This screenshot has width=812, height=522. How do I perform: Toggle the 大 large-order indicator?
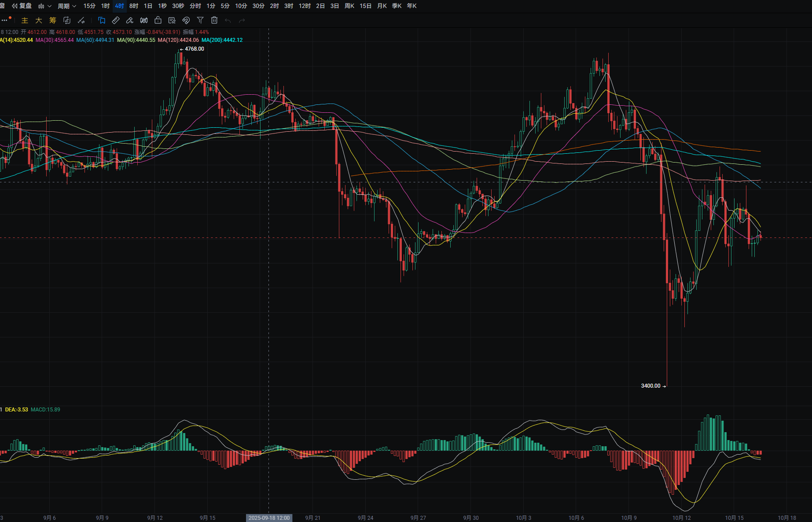39,20
